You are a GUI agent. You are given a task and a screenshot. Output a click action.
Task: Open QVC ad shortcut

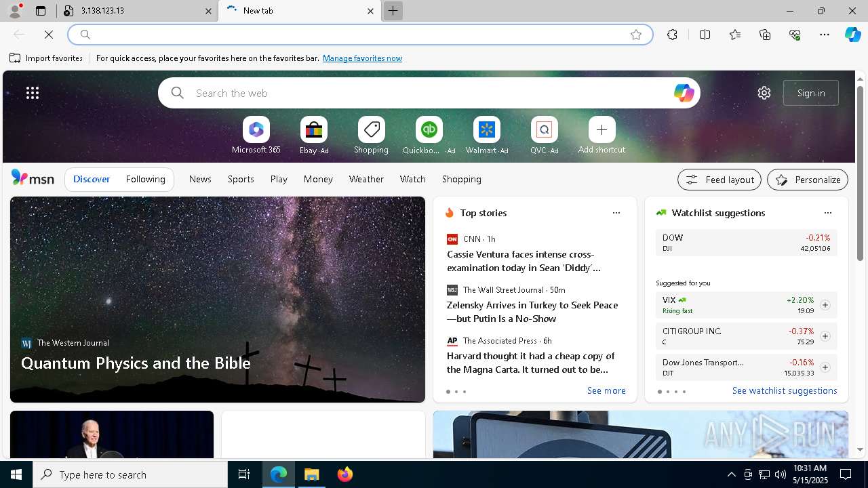(x=544, y=136)
